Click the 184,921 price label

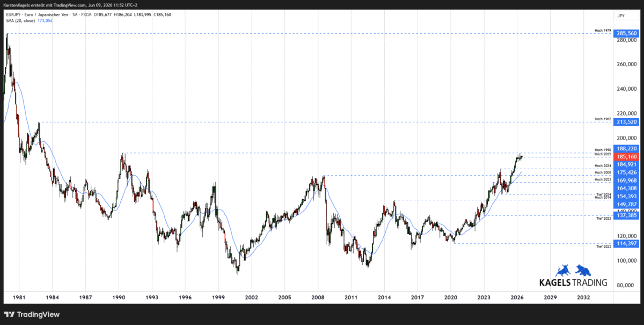pos(627,164)
